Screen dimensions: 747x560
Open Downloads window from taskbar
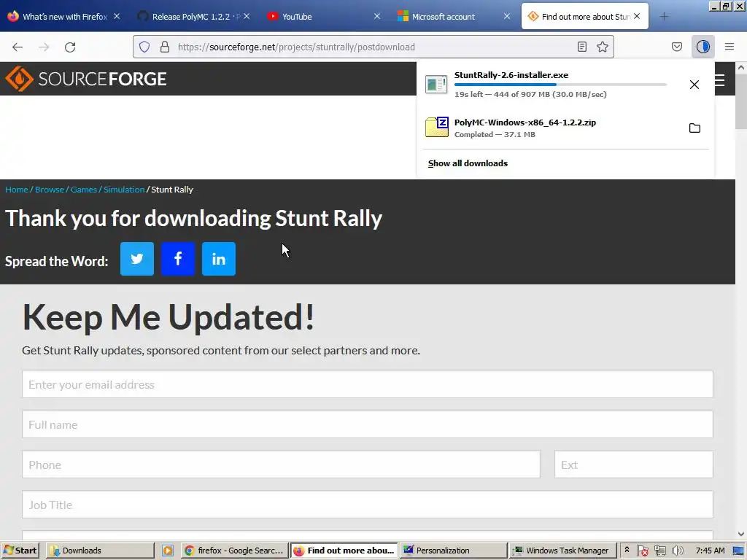tap(100, 551)
